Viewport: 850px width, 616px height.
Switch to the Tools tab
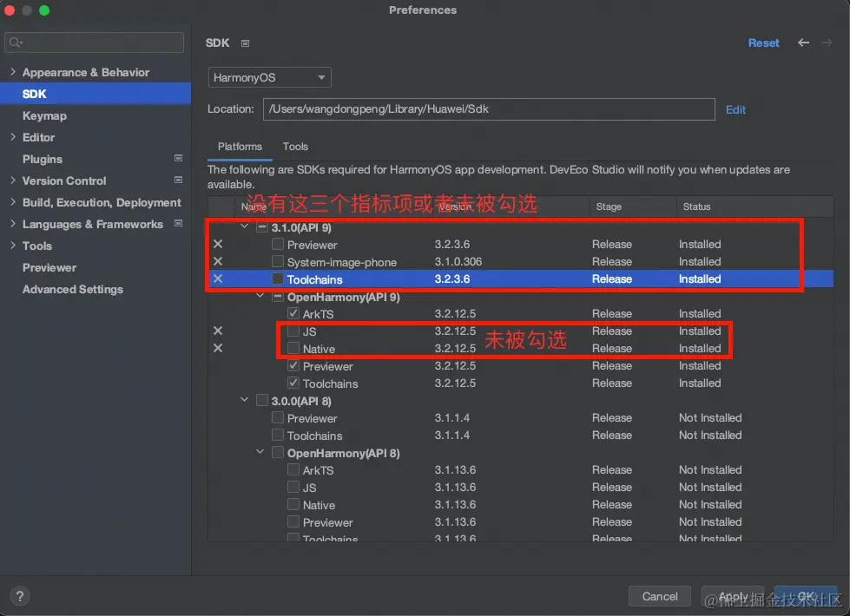pos(295,147)
